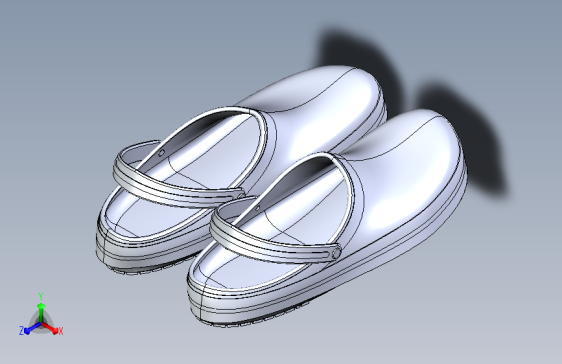The image size is (562, 364).
Task: Pick the round rivet on the nearer clog's strap
Action: pos(336,254)
